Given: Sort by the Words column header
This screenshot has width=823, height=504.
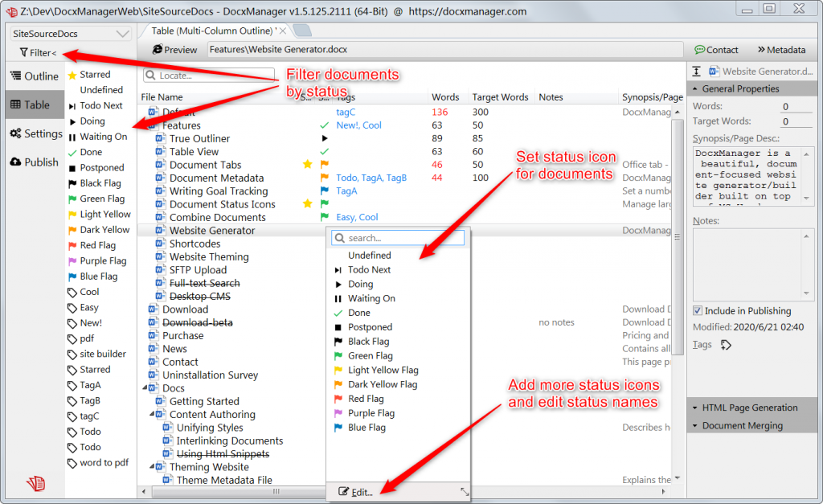Looking at the screenshot, I should [x=445, y=97].
